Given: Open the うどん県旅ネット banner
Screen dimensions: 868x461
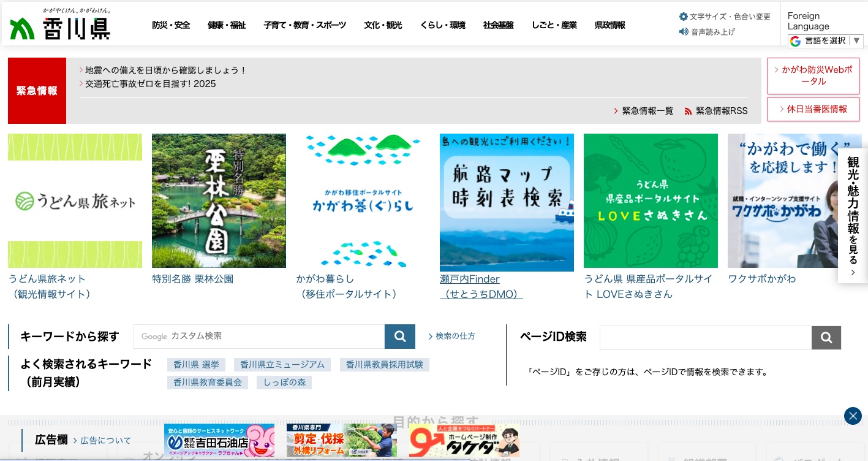Looking at the screenshot, I should click(75, 200).
